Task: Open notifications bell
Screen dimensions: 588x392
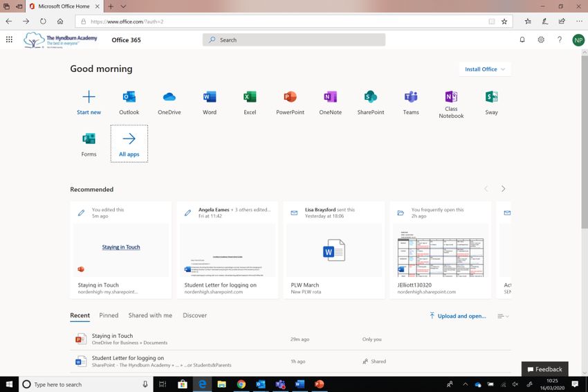Action: [x=522, y=39]
